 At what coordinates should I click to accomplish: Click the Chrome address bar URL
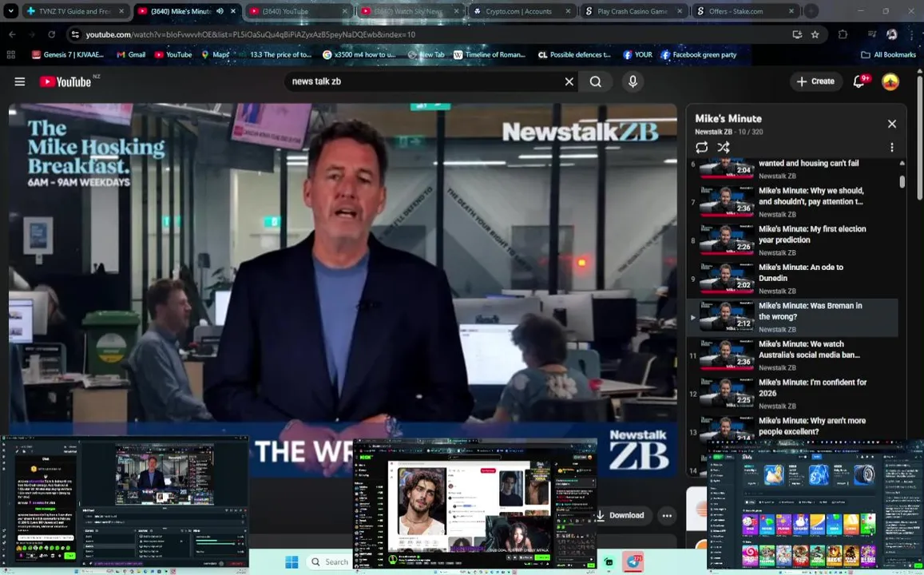pyautogui.click(x=251, y=34)
